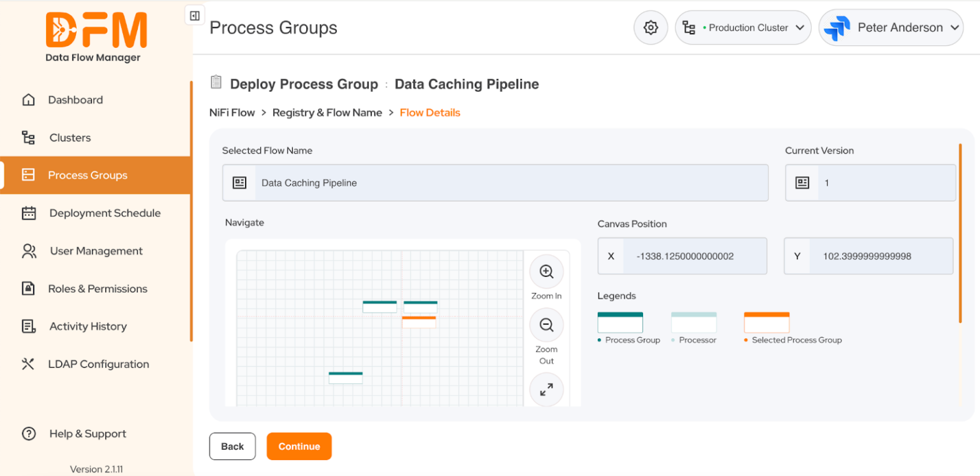Open the settings gear in the header
Viewport: 980px width, 476px height.
pyautogui.click(x=650, y=27)
